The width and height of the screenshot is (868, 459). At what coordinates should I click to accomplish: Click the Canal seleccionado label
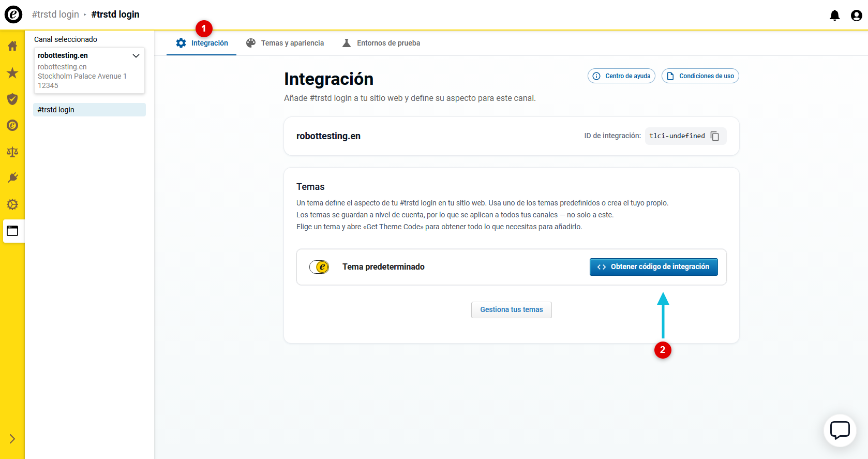click(66, 39)
